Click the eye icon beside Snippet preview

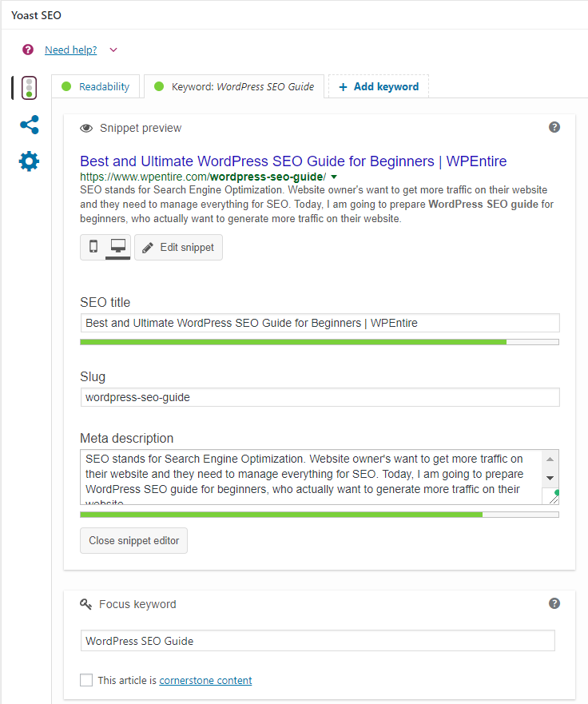pos(86,129)
